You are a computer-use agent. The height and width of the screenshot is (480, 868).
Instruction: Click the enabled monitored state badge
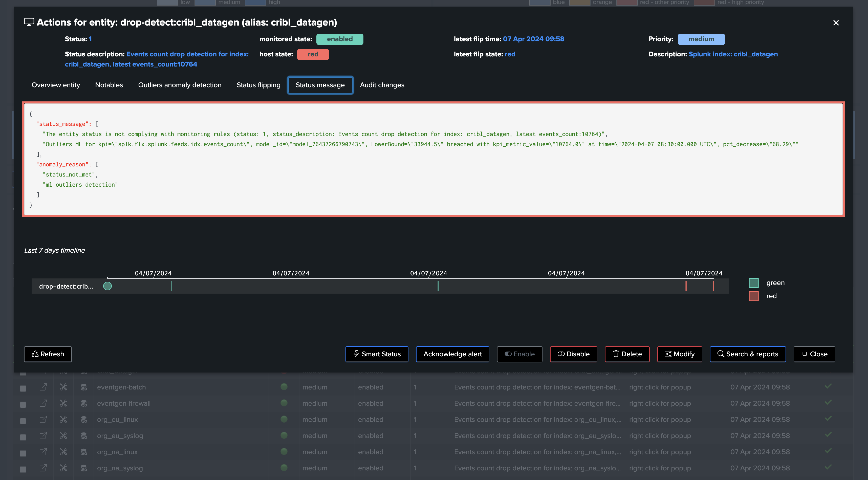click(340, 39)
